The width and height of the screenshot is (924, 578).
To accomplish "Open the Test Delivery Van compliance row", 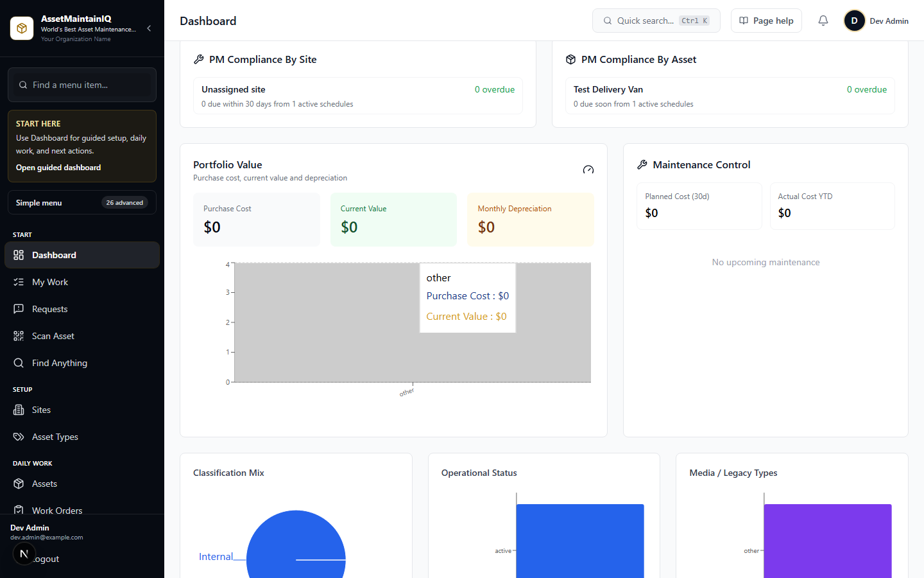I will click(730, 96).
